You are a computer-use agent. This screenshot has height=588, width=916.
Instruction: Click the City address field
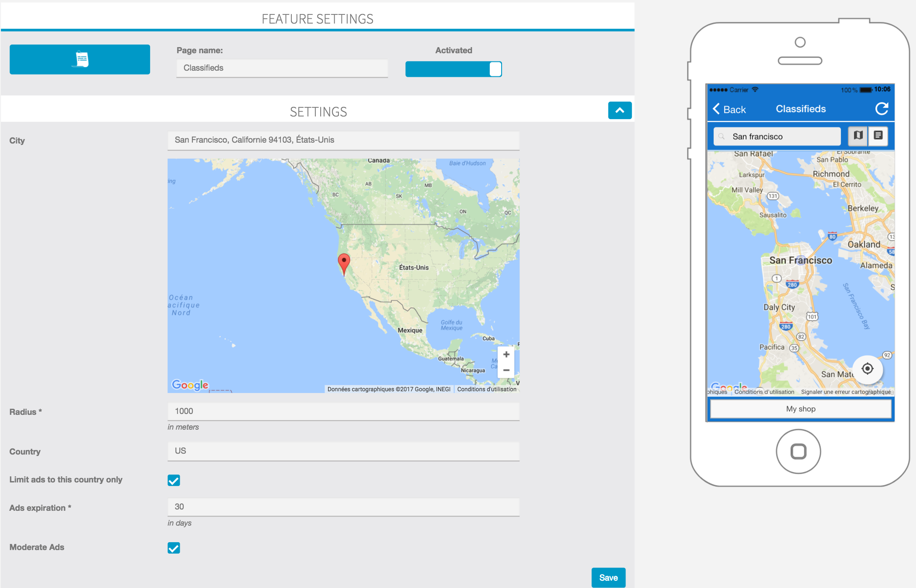coord(343,140)
